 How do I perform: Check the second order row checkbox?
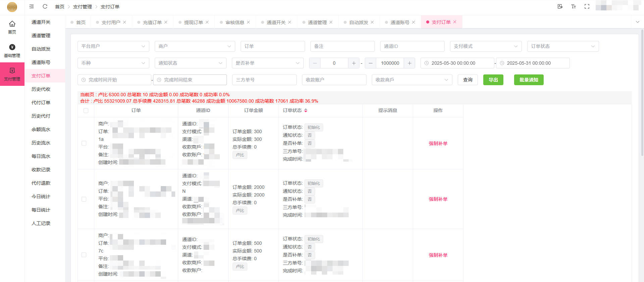tap(84, 199)
